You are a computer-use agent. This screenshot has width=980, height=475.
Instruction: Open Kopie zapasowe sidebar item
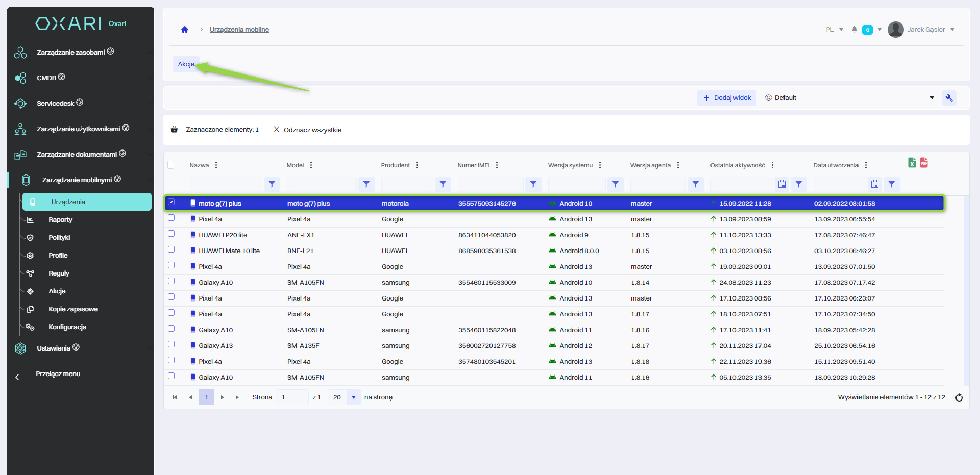click(73, 309)
